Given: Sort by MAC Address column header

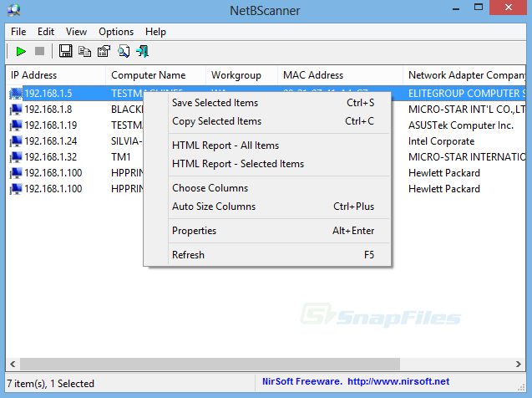Looking at the screenshot, I should pyautogui.click(x=340, y=75).
